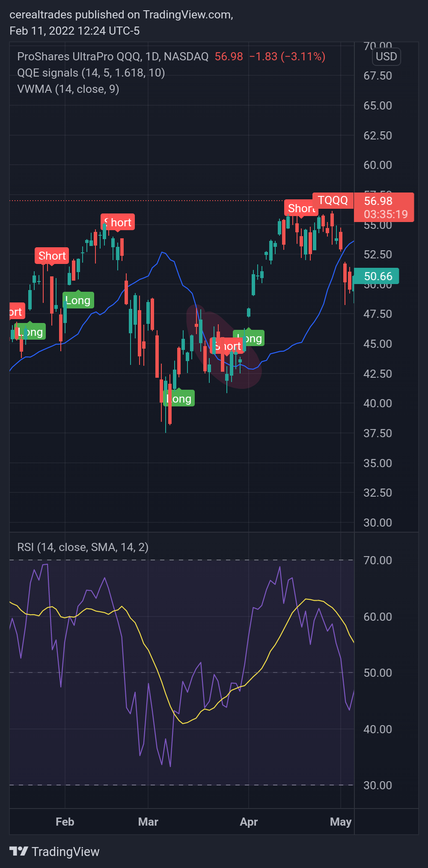
Task: Click the red 56.98 last price label
Action: [x=378, y=201]
